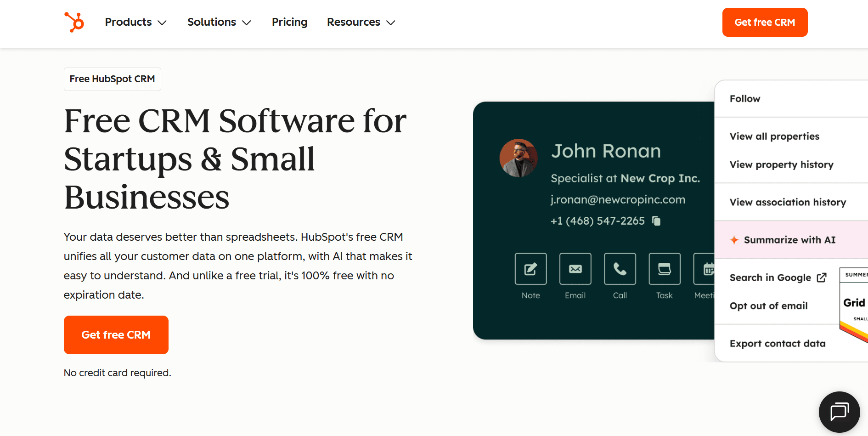Choose View property history
The height and width of the screenshot is (436, 868).
point(781,164)
